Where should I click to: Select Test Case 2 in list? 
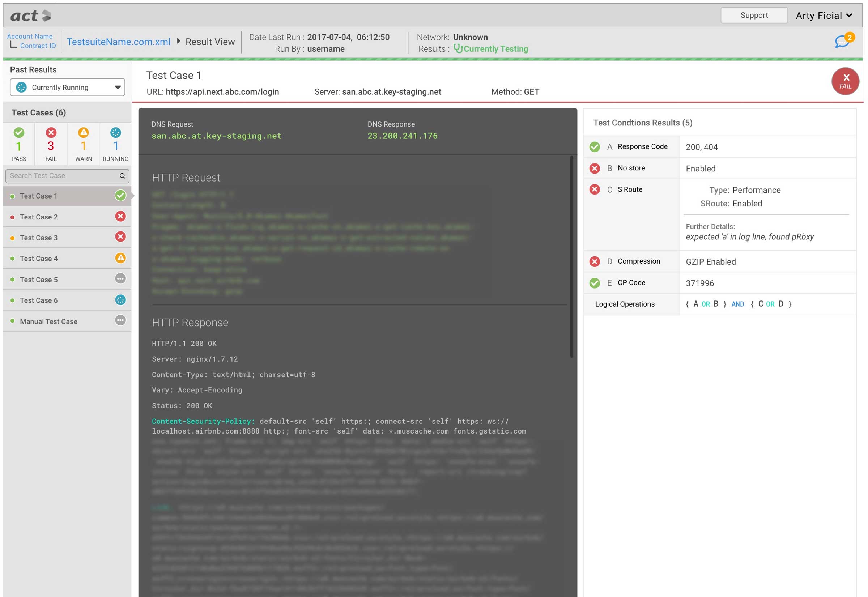click(x=39, y=217)
